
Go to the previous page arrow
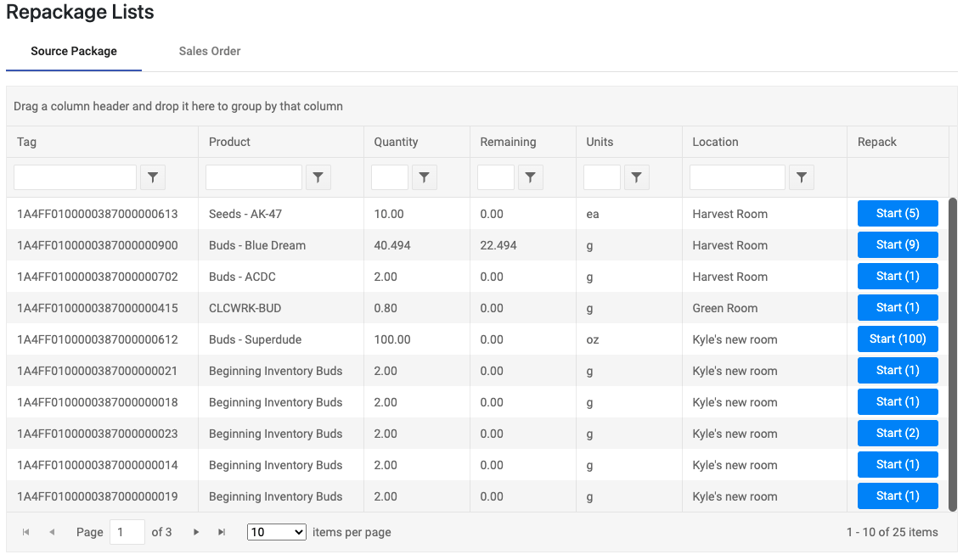click(52, 532)
